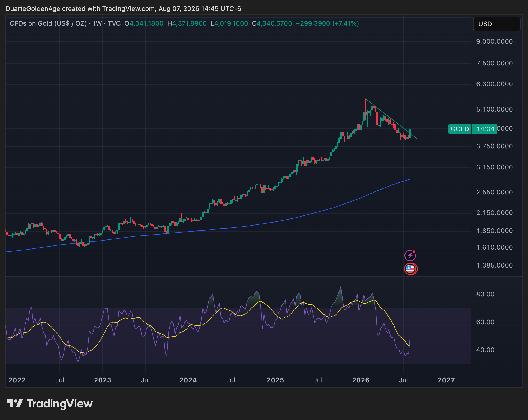Select the green GOLD price label

click(x=460, y=129)
